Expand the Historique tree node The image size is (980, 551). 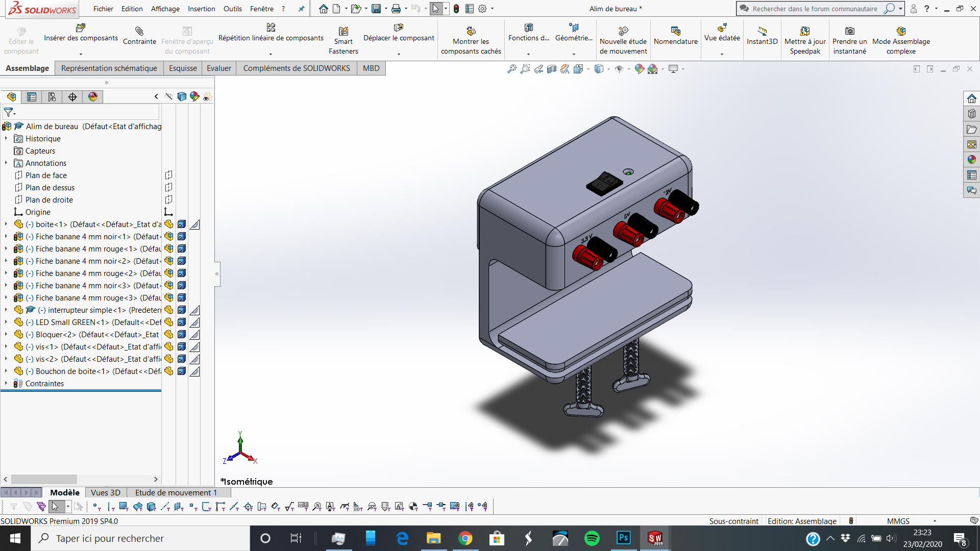click(x=6, y=139)
